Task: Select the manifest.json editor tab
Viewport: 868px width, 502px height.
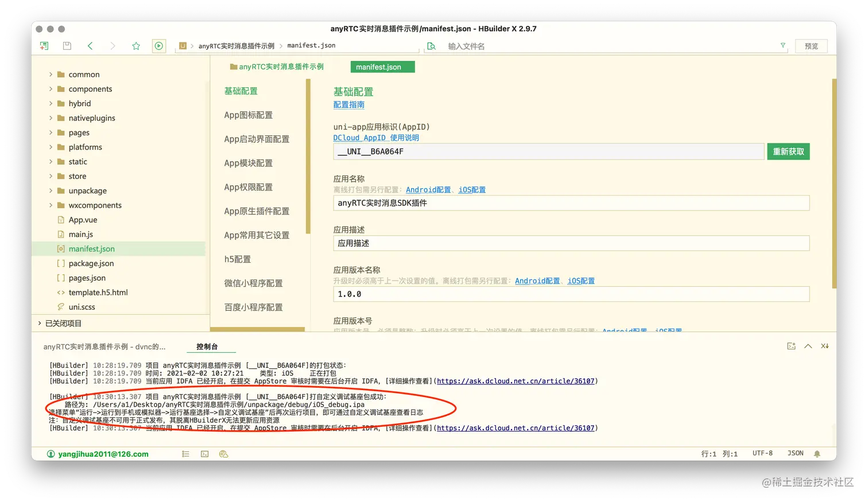Action: click(382, 67)
